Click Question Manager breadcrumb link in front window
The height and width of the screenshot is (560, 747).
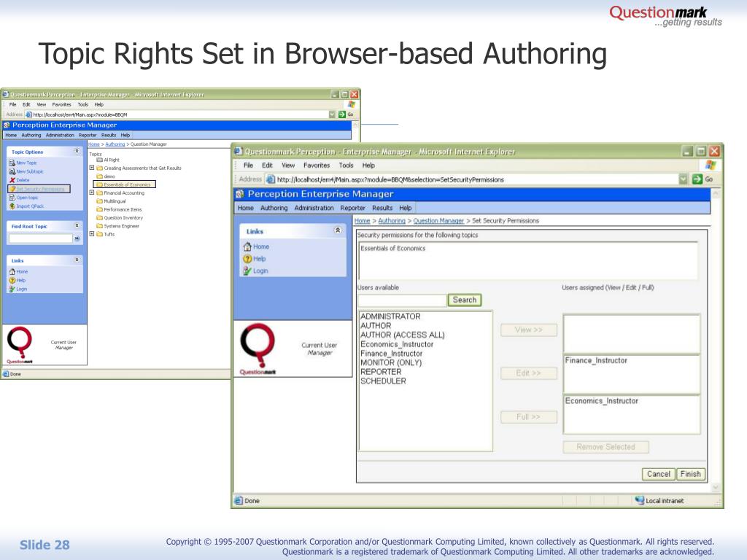(x=438, y=220)
